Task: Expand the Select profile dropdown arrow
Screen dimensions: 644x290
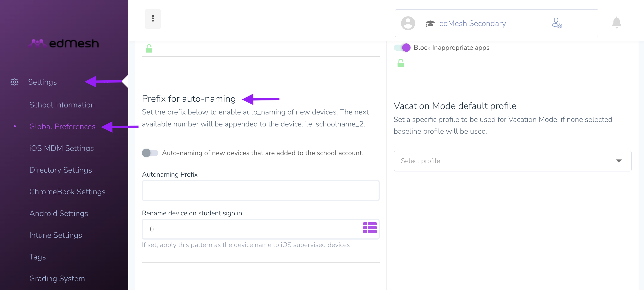Action: click(x=618, y=161)
